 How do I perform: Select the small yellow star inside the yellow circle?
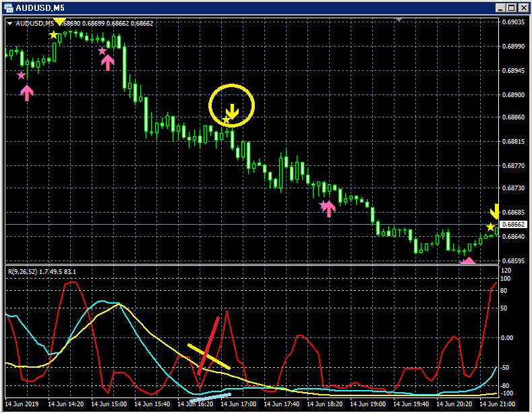(226, 120)
